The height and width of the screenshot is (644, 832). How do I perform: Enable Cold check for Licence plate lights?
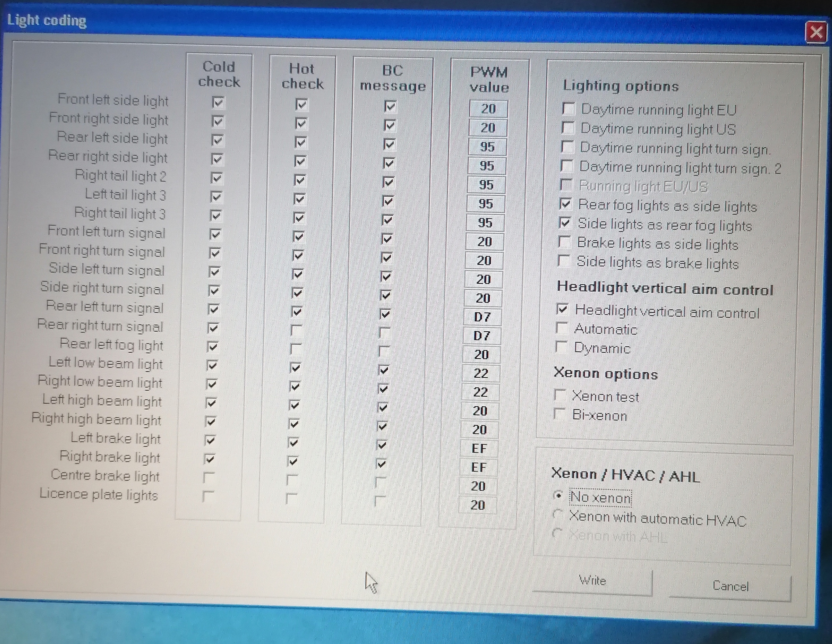[x=208, y=496]
